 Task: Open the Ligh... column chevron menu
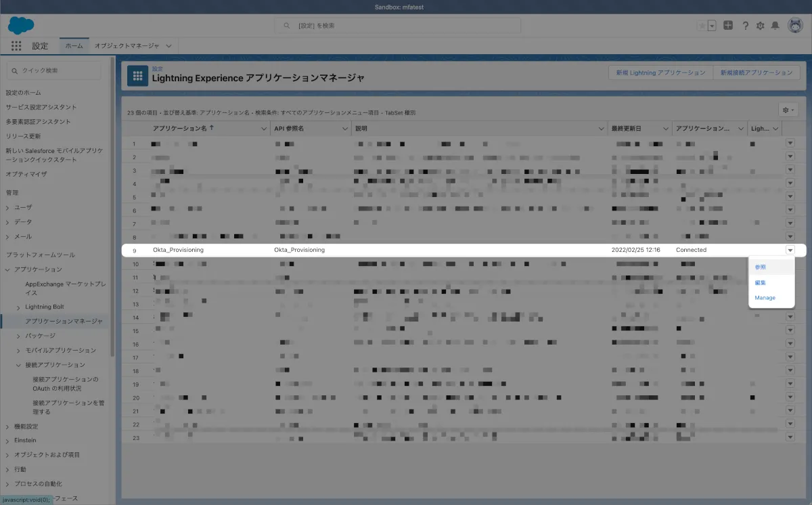pos(775,129)
